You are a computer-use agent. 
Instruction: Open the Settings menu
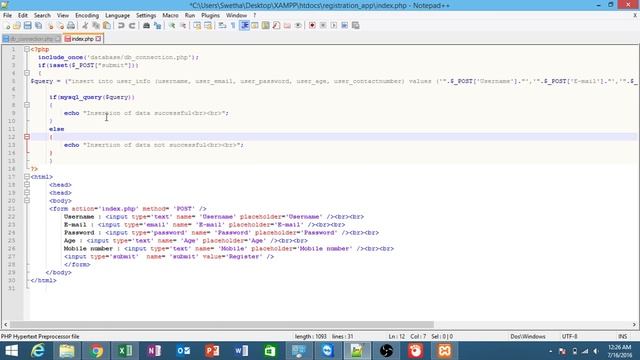point(146,16)
